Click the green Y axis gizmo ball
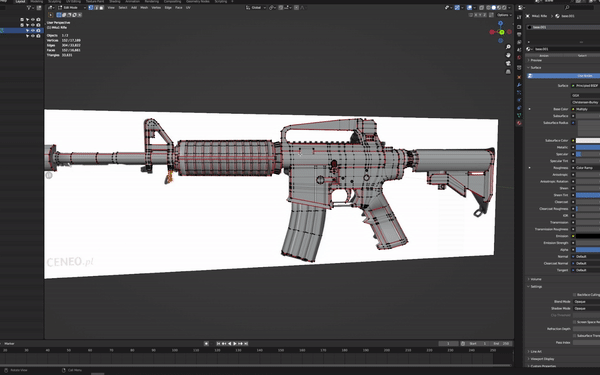This screenshot has height=375, width=600. point(502,32)
